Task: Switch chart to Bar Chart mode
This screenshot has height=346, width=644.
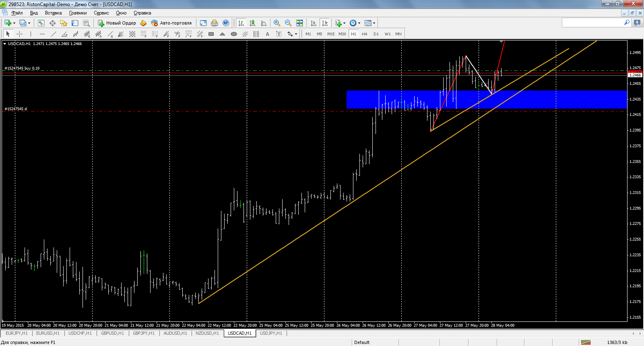Action: point(241,23)
